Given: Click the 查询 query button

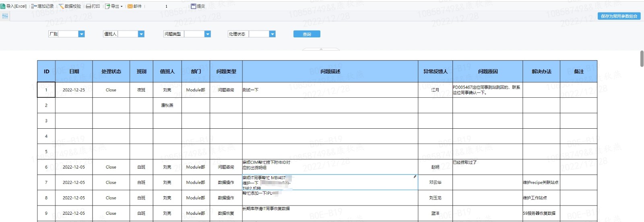Looking at the screenshot, I should pos(307,34).
